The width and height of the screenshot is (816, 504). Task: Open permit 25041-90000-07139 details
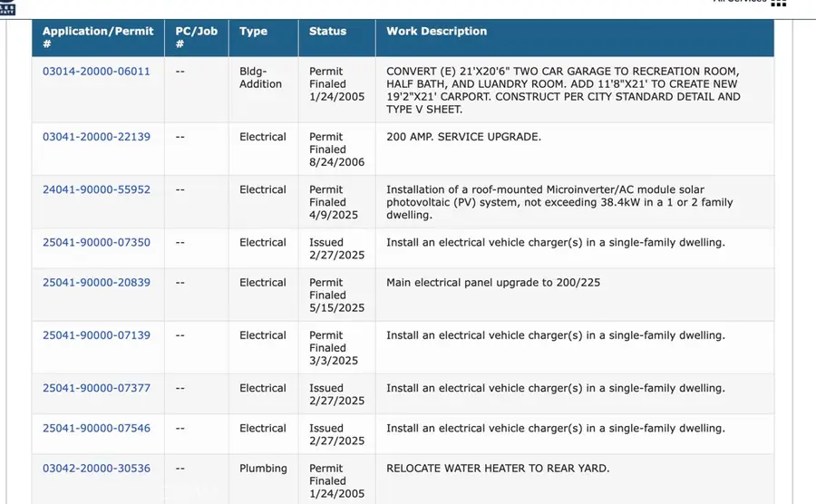[96, 335]
